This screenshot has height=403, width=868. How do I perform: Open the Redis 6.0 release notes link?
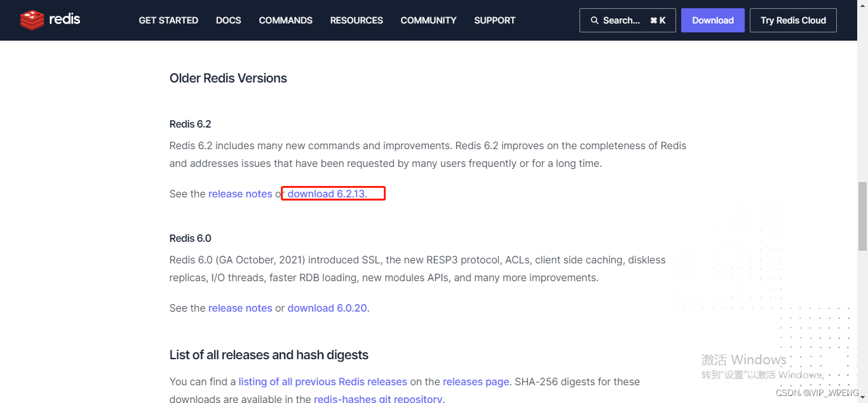click(x=240, y=308)
